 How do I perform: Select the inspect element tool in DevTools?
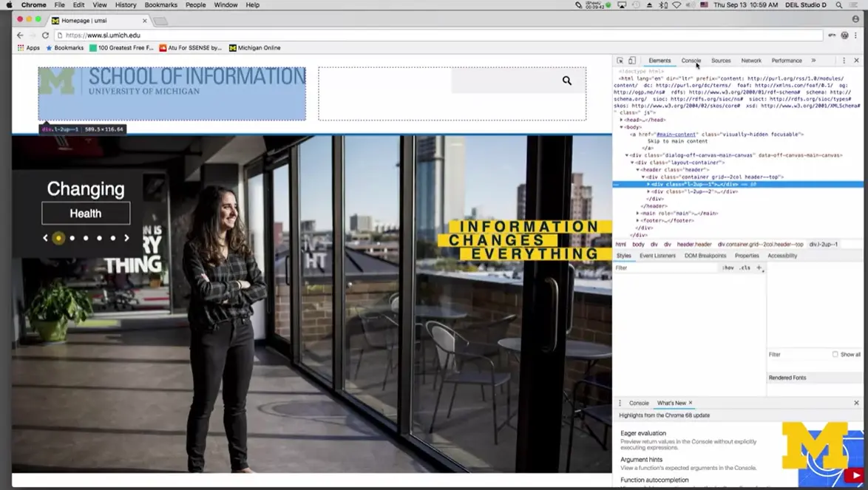pos(622,60)
